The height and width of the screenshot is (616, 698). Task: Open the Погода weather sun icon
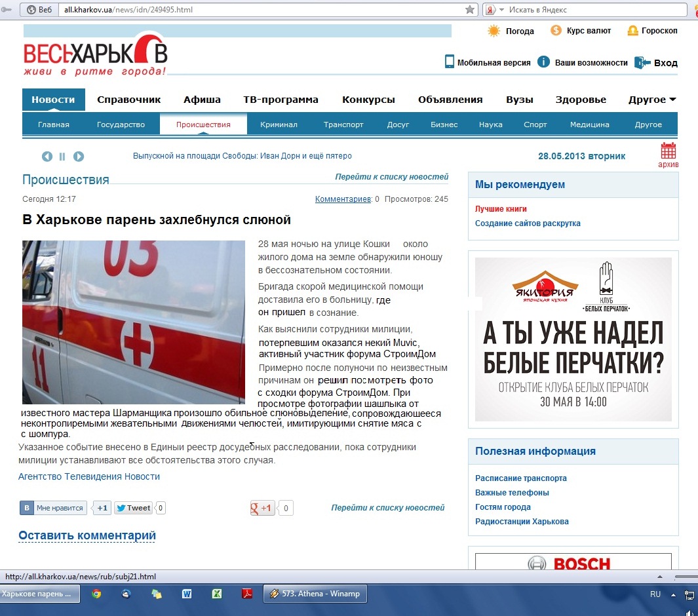coord(494,31)
